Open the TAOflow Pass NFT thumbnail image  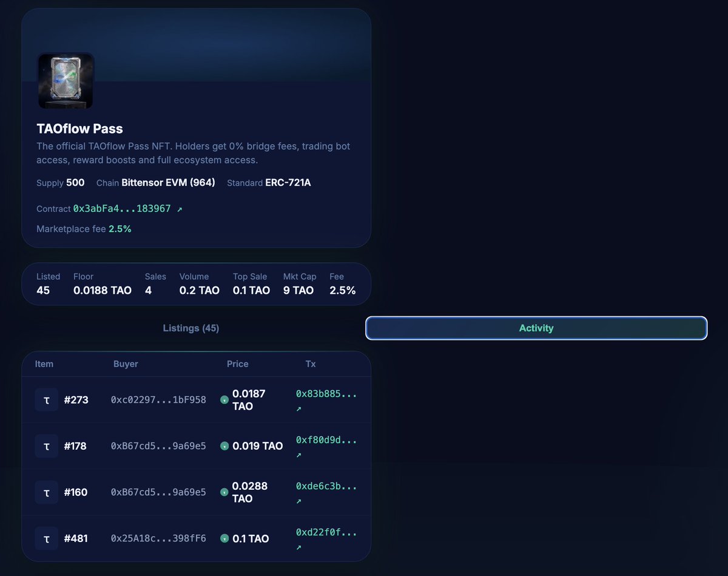[66, 81]
